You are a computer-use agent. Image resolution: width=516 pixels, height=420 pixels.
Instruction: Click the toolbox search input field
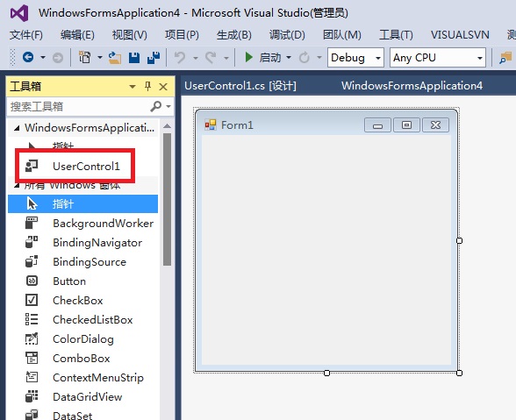coord(79,107)
